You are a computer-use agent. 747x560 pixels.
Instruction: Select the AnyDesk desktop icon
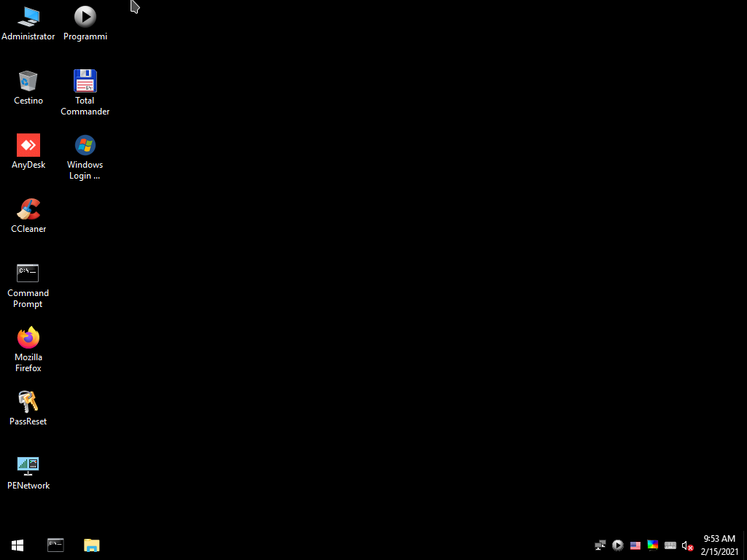pos(28,152)
